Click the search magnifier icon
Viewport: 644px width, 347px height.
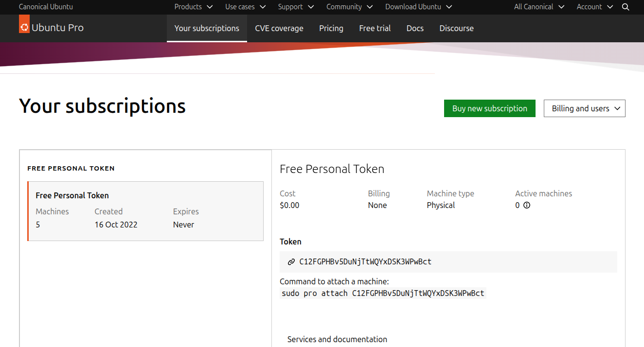626,7
